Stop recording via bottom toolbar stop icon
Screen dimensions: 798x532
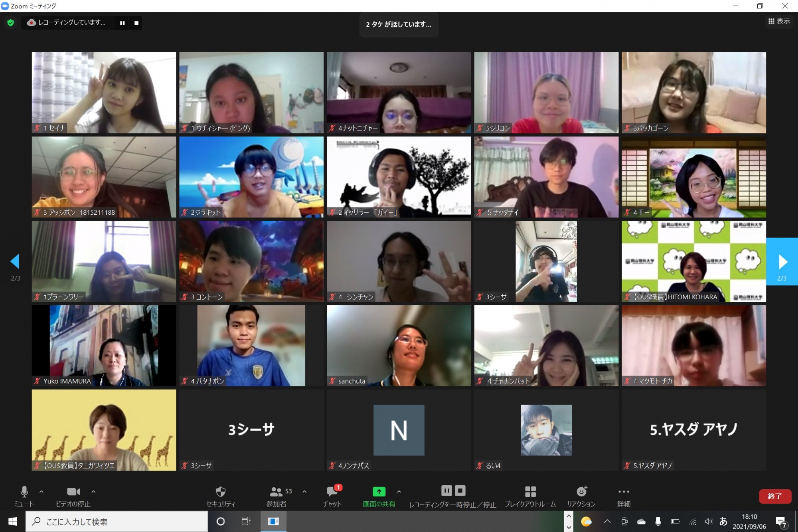[460, 490]
